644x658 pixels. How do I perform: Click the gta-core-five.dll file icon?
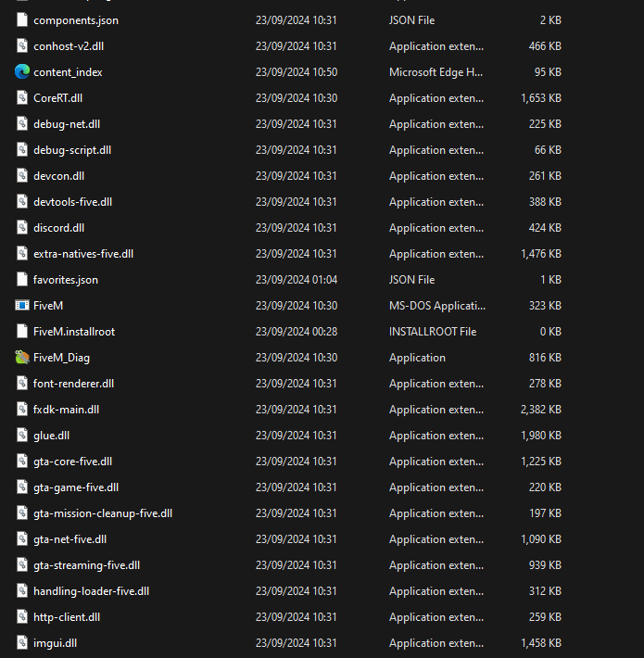click(x=22, y=462)
